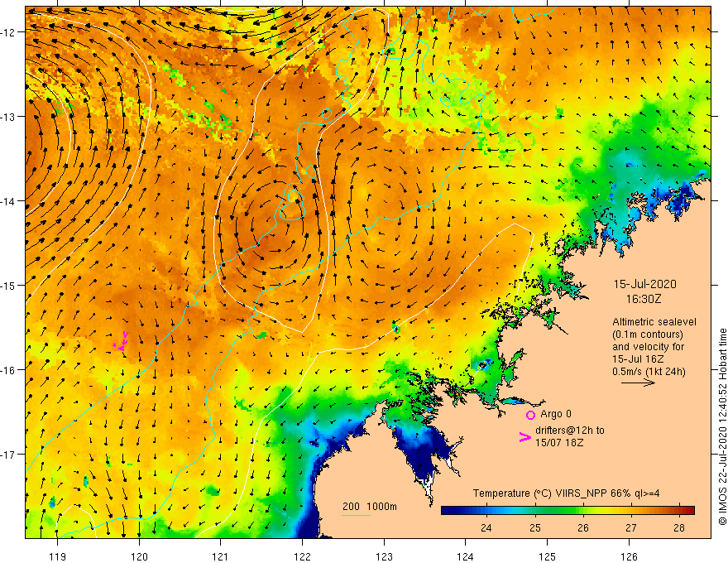
Task: Click the color bar label 25
Action: coord(535,528)
